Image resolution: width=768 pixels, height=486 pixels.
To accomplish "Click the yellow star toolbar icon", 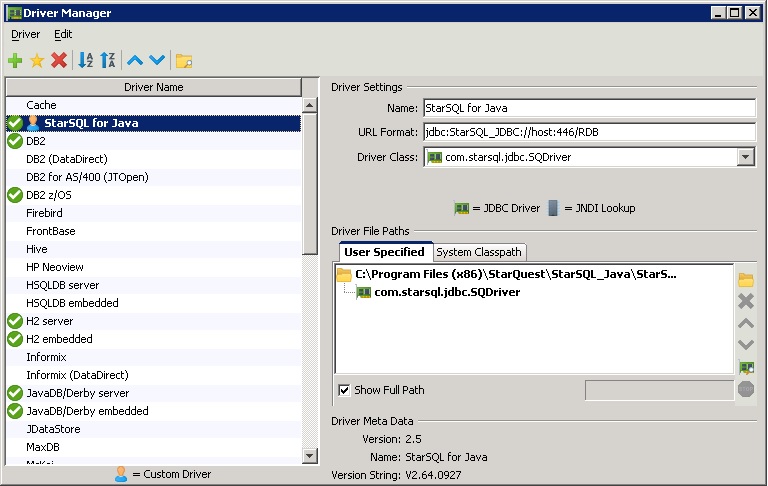I will [37, 61].
